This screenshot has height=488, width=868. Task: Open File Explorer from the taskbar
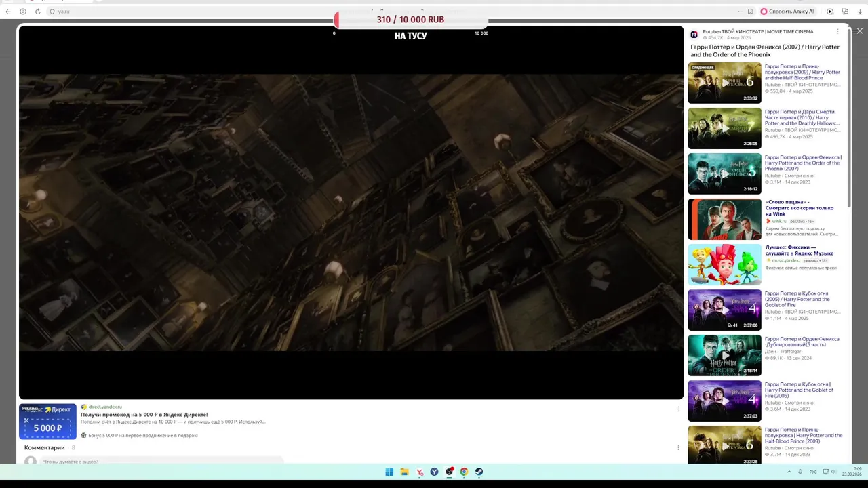[404, 472]
